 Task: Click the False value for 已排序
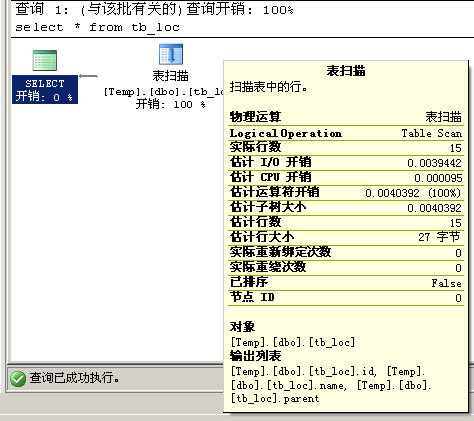click(447, 283)
